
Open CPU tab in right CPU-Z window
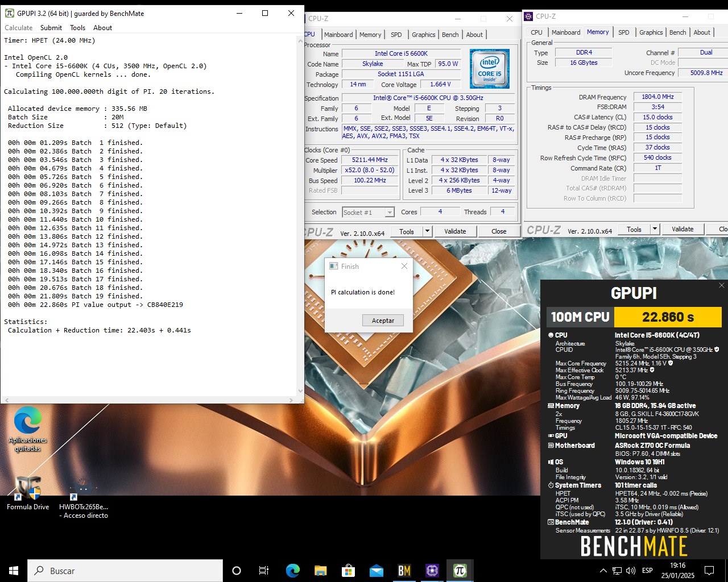click(x=537, y=32)
